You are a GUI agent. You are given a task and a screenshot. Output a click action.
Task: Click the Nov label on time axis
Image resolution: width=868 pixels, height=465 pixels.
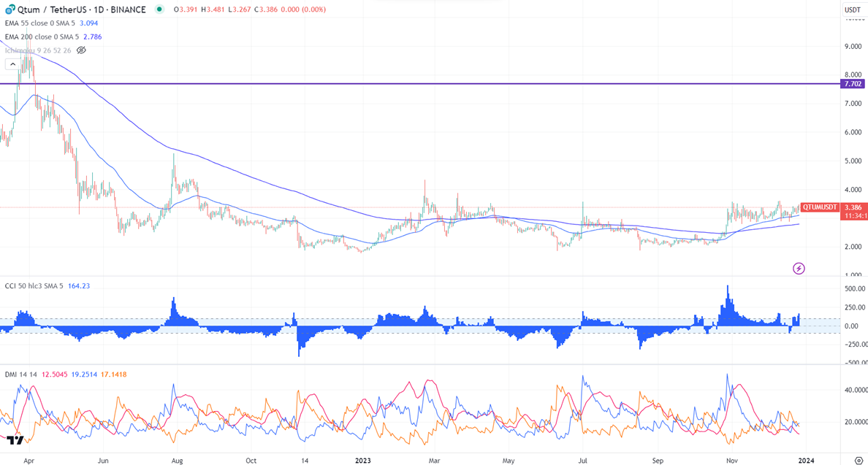[732, 460]
